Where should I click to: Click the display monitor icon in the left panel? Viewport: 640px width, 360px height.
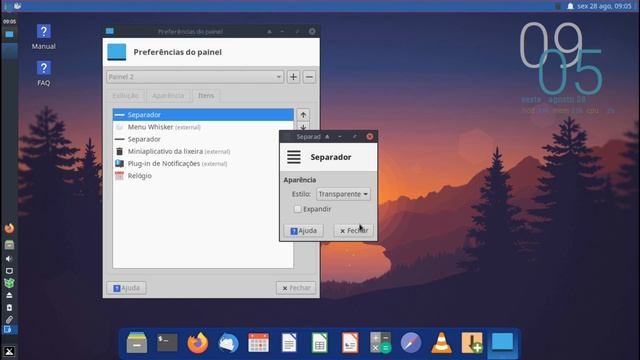[x=9, y=271]
